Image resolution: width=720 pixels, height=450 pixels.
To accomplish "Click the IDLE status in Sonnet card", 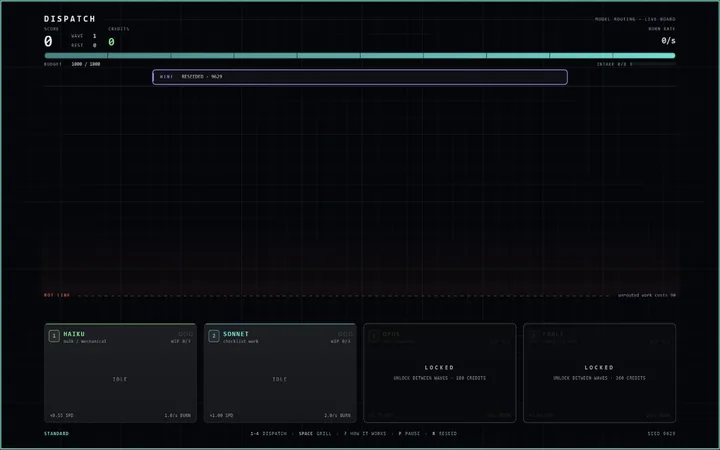I will (280, 379).
